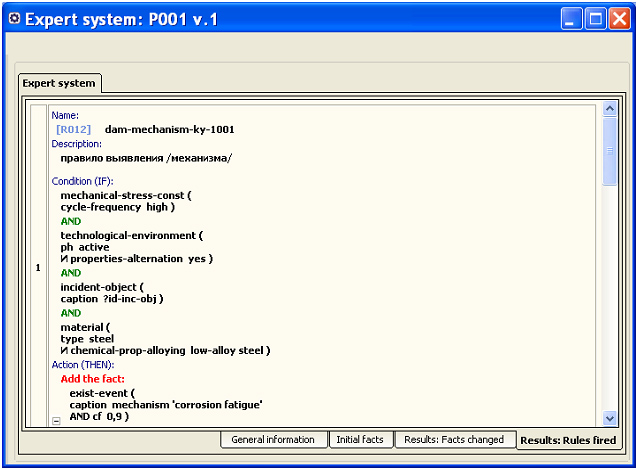Click the Condition (IF) heading
Viewport: 636px width, 469px height.
[x=83, y=181]
